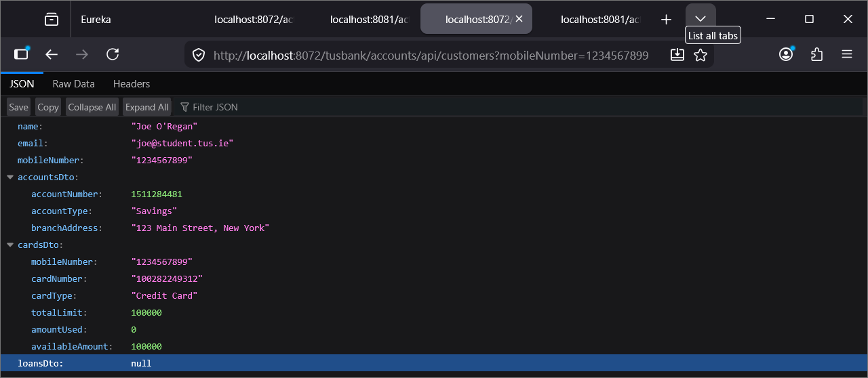Click the accountsDto key label
Viewport: 868px width, 378px height.
point(49,177)
